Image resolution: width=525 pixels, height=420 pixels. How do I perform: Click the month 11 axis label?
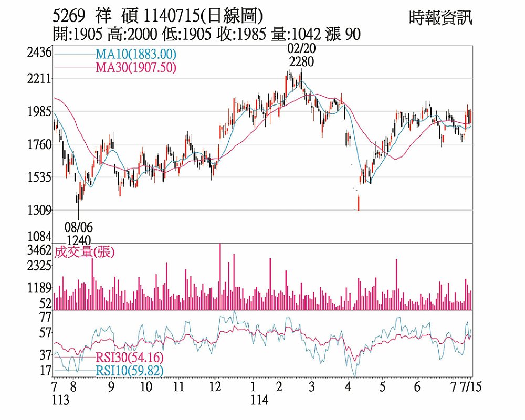[178, 387]
